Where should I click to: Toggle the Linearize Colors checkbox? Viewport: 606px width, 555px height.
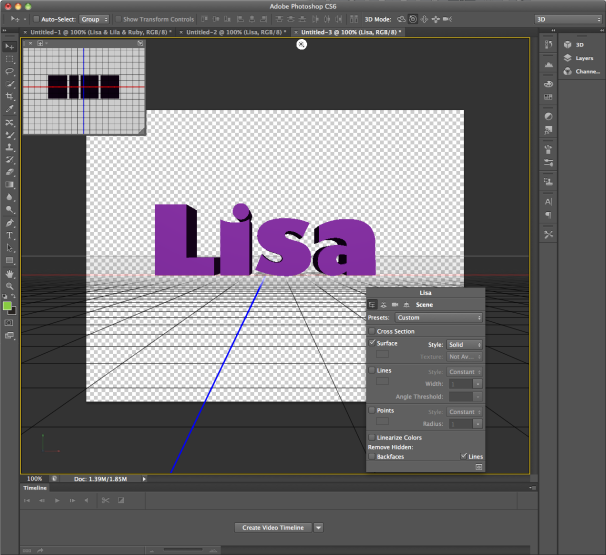point(373,437)
